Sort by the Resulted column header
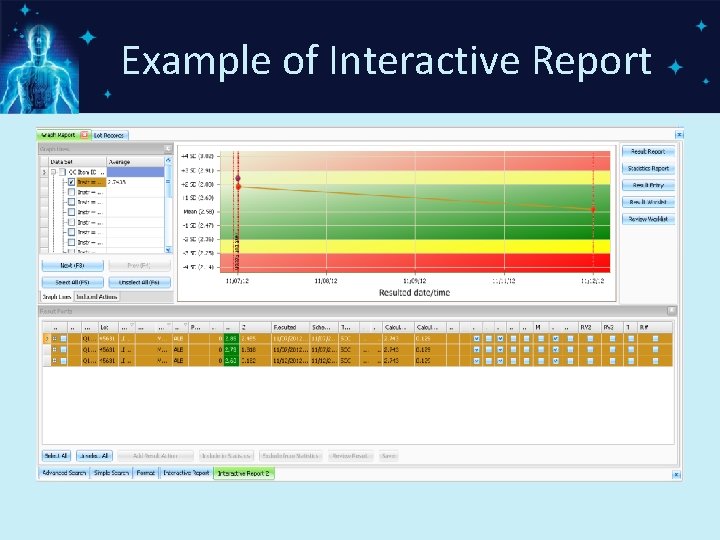 pos(290,327)
